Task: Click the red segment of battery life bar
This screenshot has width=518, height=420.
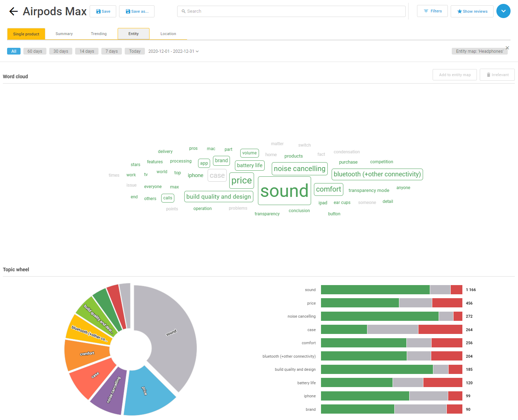Action: 443,383
